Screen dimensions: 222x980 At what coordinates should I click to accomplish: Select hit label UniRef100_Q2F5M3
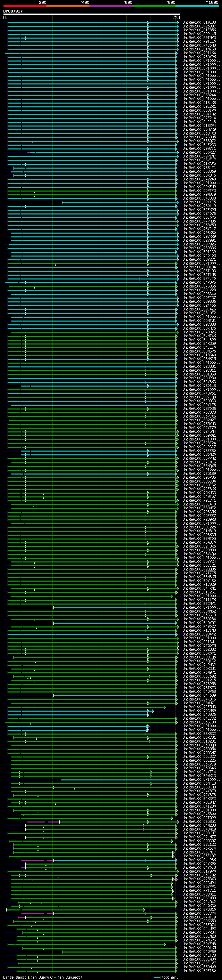199,707
